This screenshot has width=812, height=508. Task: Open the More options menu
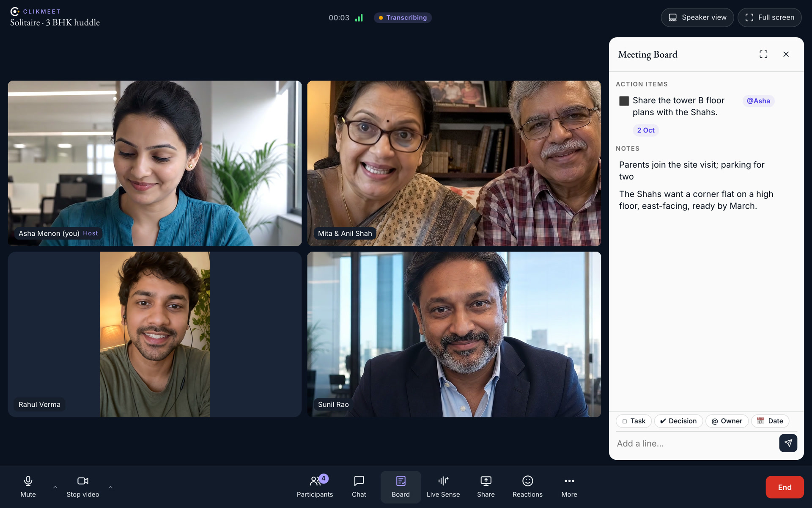[569, 487]
